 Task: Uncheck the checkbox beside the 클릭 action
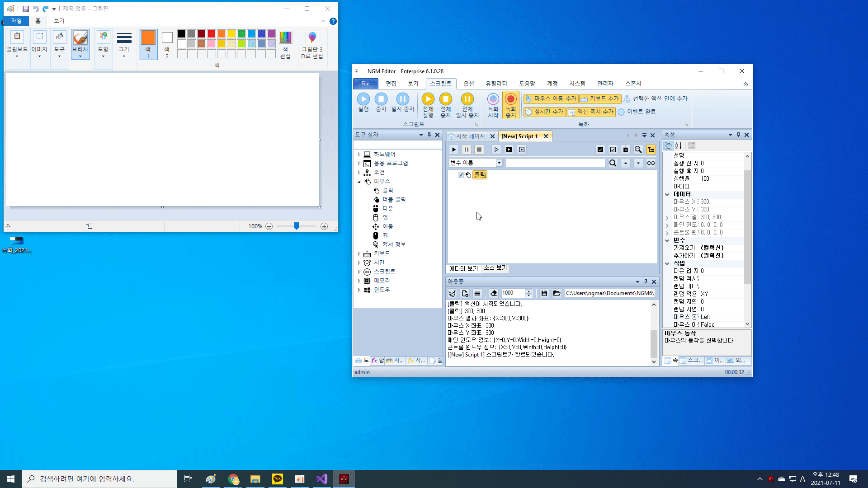click(461, 175)
